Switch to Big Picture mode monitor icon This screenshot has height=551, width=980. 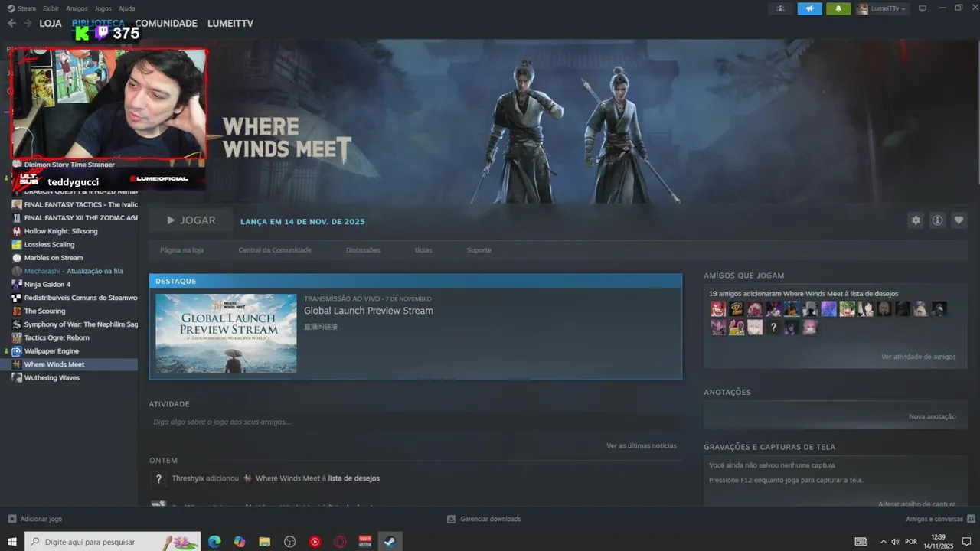click(x=923, y=8)
